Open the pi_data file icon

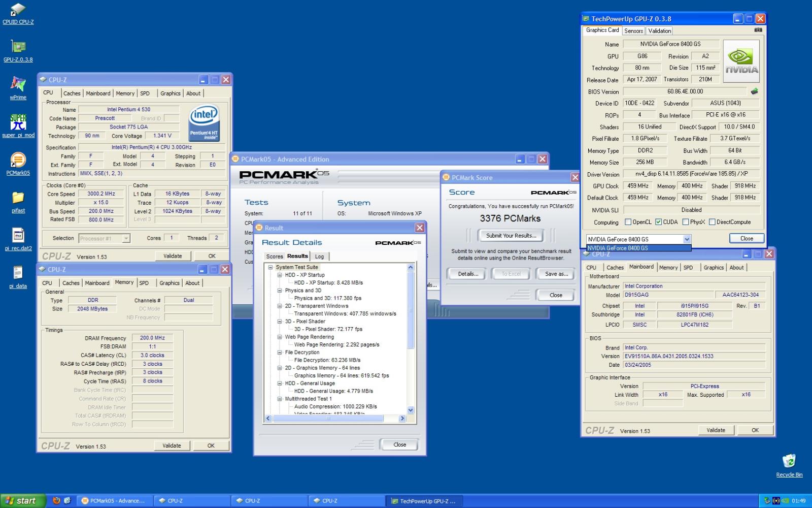tap(18, 277)
